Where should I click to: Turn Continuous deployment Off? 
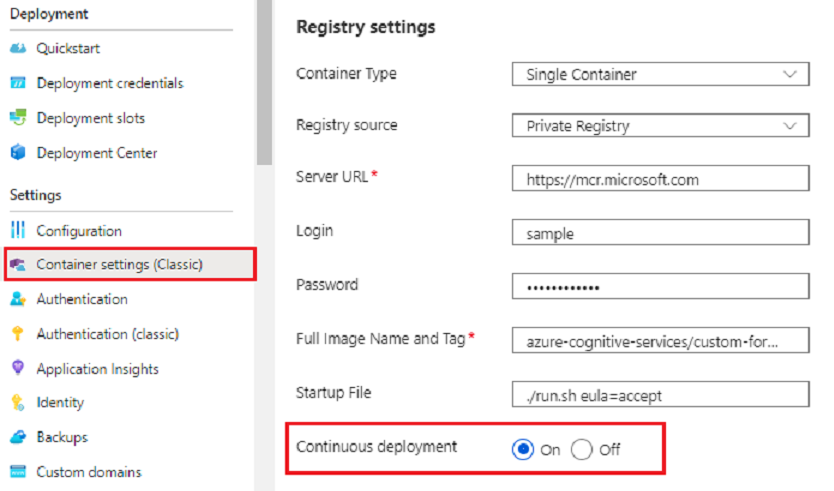tap(582, 450)
